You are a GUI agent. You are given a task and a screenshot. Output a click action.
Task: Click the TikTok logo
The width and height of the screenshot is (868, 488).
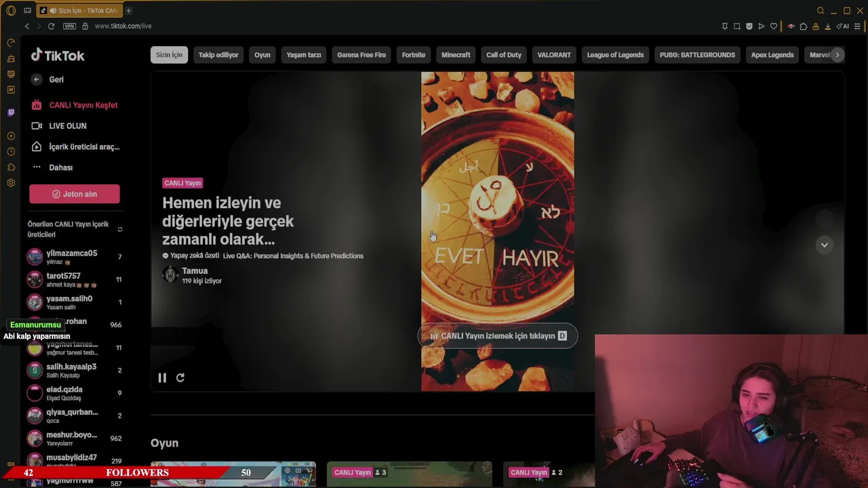pyautogui.click(x=58, y=56)
